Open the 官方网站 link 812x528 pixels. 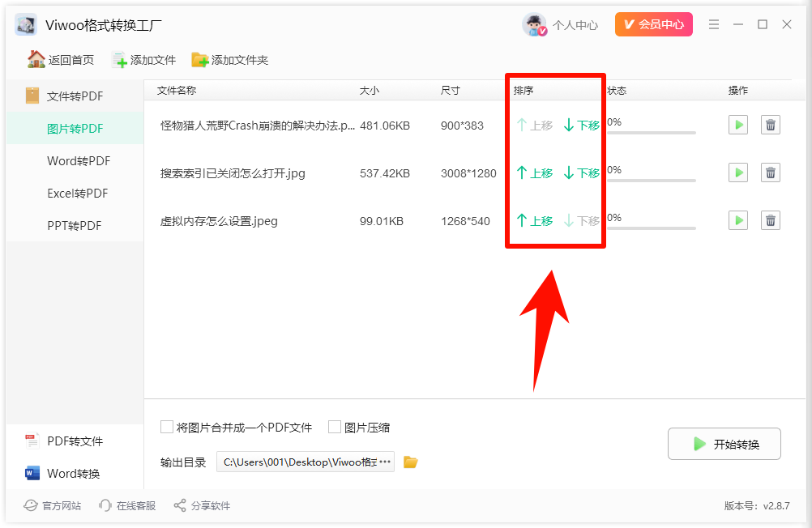click(53, 505)
